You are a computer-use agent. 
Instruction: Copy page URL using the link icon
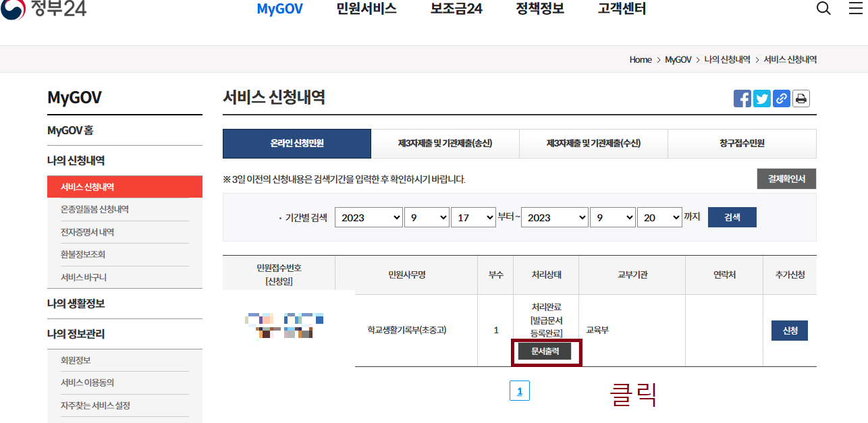[x=781, y=98]
